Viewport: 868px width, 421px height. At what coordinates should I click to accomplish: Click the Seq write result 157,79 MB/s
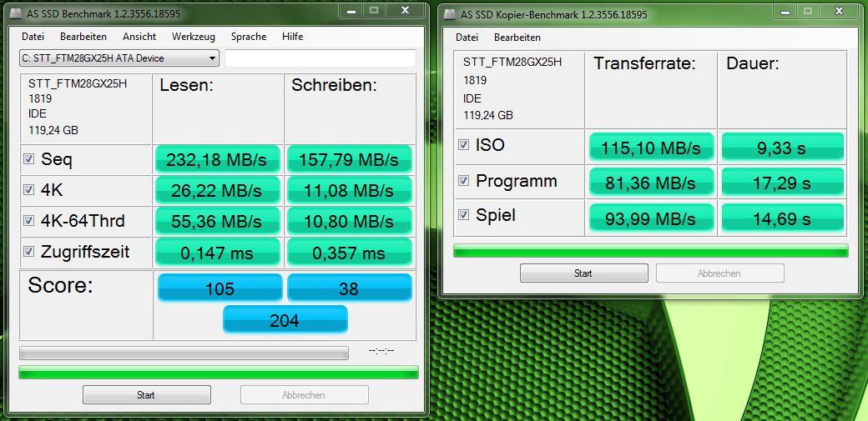350,160
